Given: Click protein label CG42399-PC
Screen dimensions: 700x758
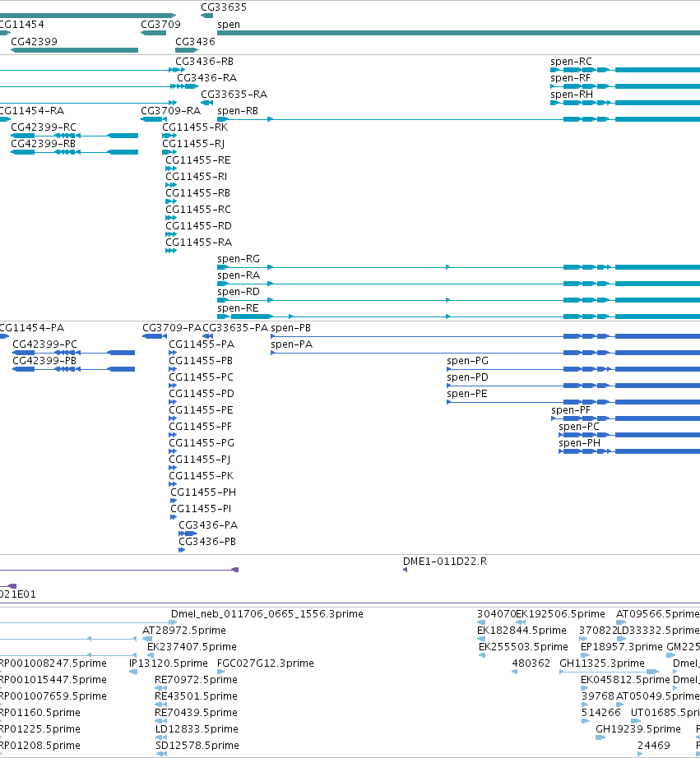Looking at the screenshot, I should point(44,344).
